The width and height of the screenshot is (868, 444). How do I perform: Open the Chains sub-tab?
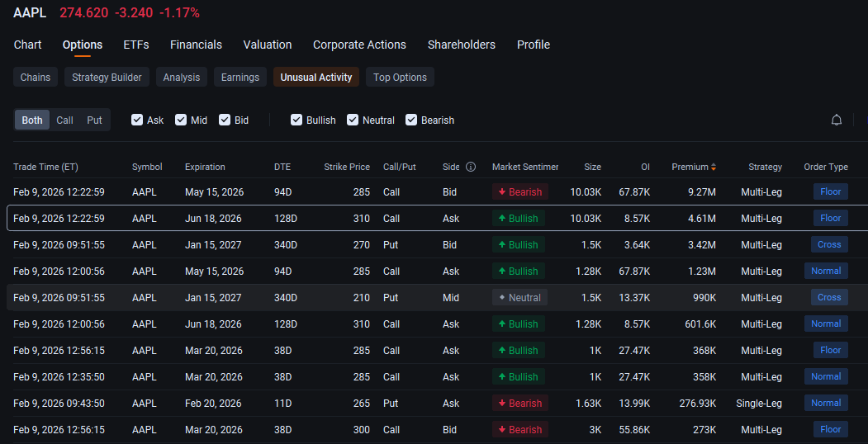pos(36,78)
